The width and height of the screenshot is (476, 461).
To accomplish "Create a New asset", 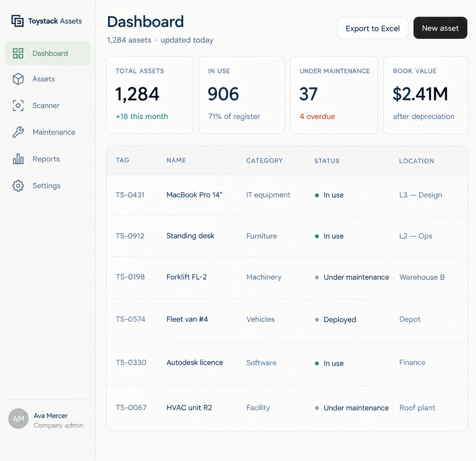I will [440, 28].
